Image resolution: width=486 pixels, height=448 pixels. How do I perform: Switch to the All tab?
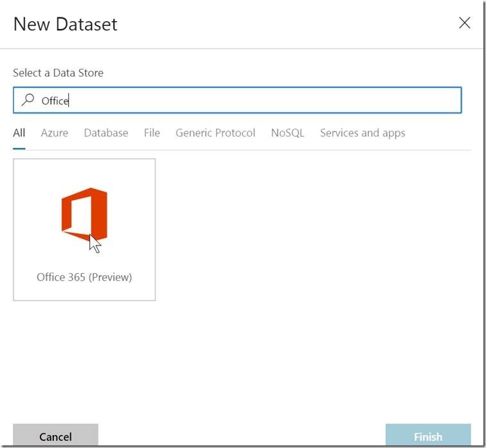(x=19, y=133)
